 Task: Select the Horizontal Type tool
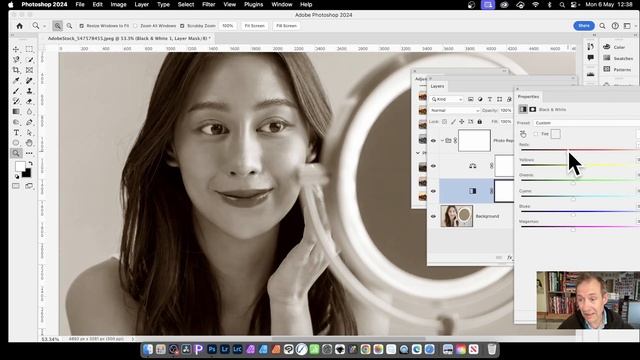(16, 133)
